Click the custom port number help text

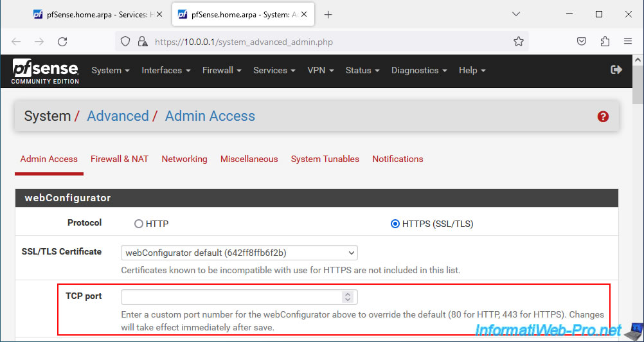[x=362, y=321]
